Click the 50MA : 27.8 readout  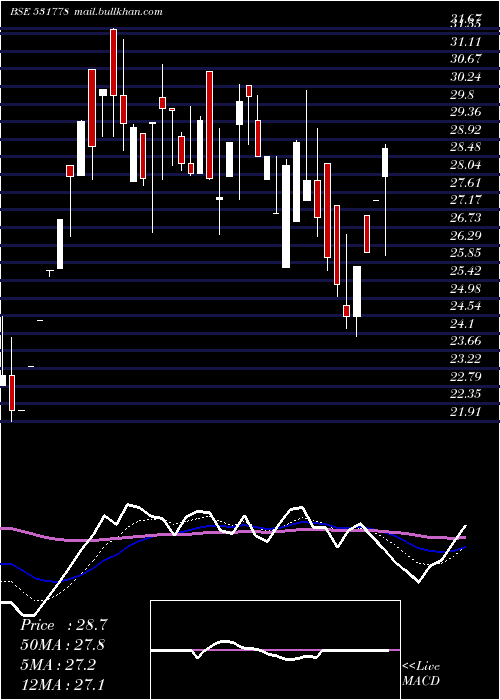(63, 645)
